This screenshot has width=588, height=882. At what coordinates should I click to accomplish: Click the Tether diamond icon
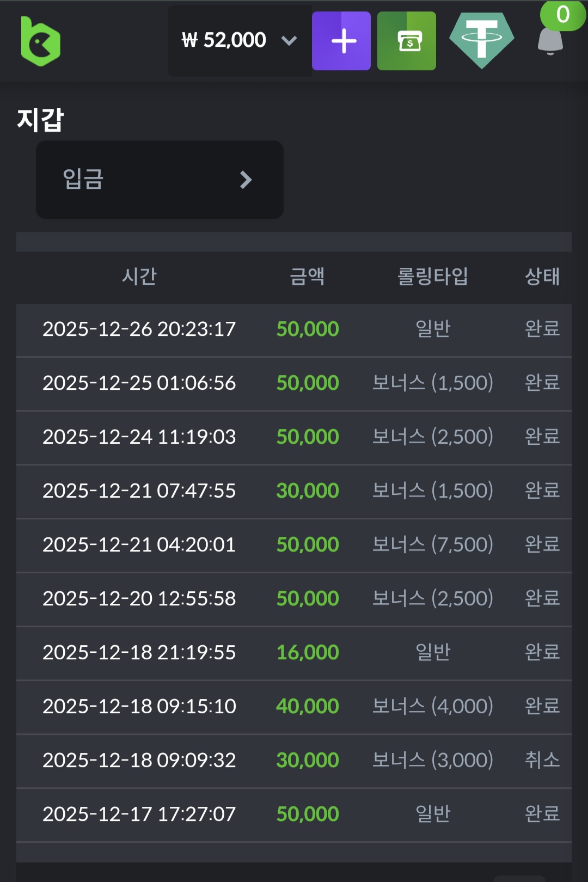pos(482,40)
